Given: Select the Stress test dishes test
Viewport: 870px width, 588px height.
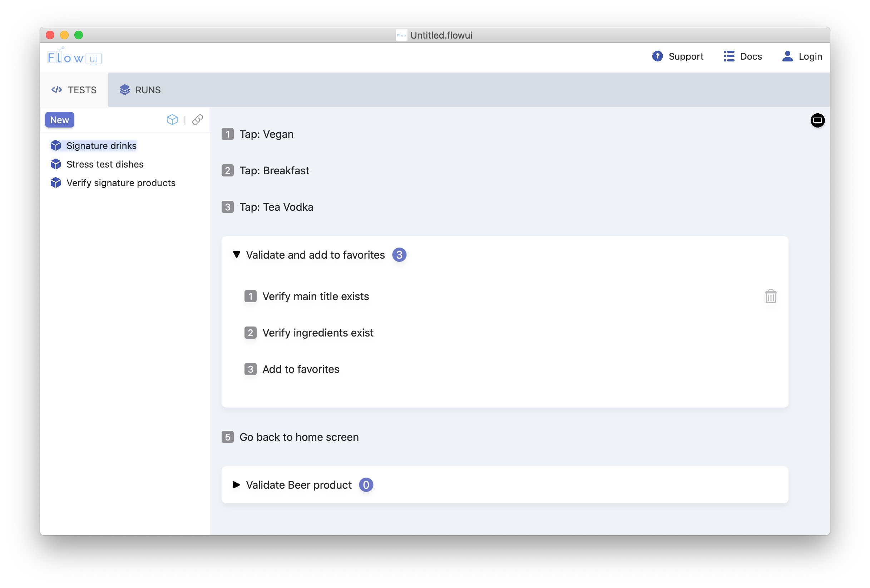Looking at the screenshot, I should click(105, 164).
